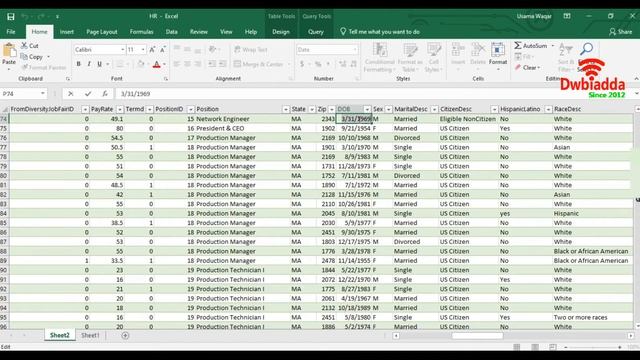
Task: Click the Merge & Center button
Action: click(259, 64)
